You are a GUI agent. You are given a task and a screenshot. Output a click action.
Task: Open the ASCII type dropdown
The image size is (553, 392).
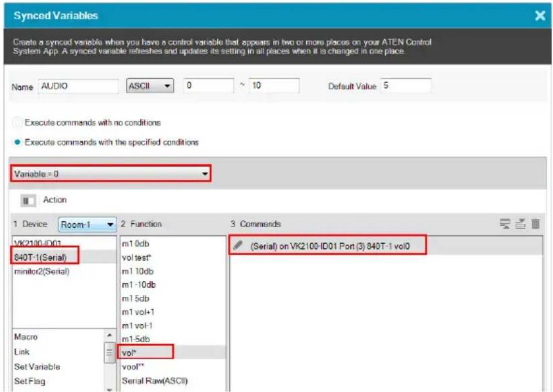[150, 86]
